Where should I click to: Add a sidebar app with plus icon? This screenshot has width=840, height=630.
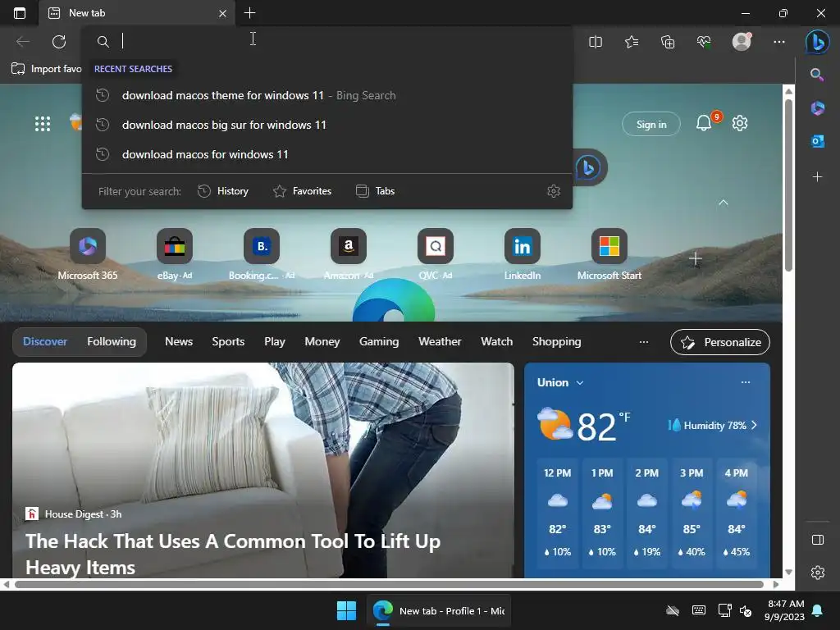point(817,177)
